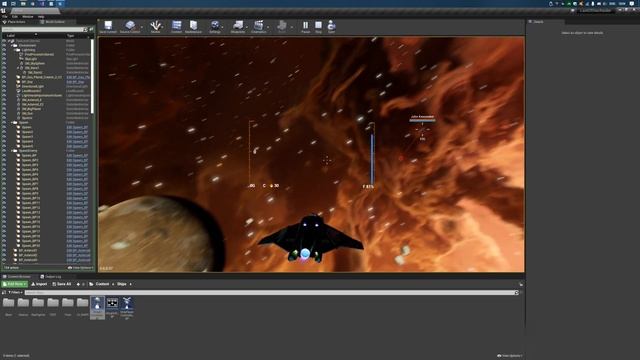
Task: Open World Outliner View Options
Action: click(80, 268)
